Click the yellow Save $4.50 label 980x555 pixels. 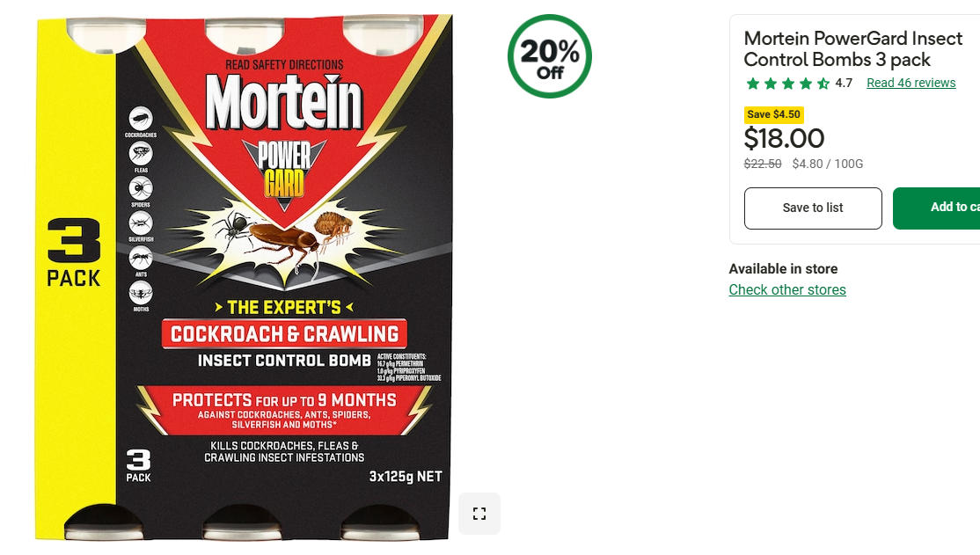[773, 114]
